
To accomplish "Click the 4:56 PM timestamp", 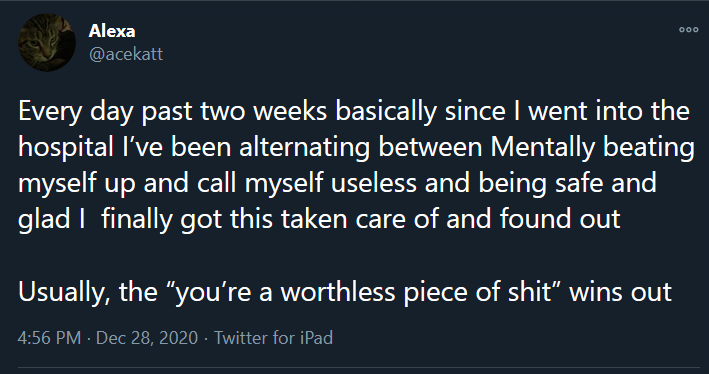I will coord(49,338).
